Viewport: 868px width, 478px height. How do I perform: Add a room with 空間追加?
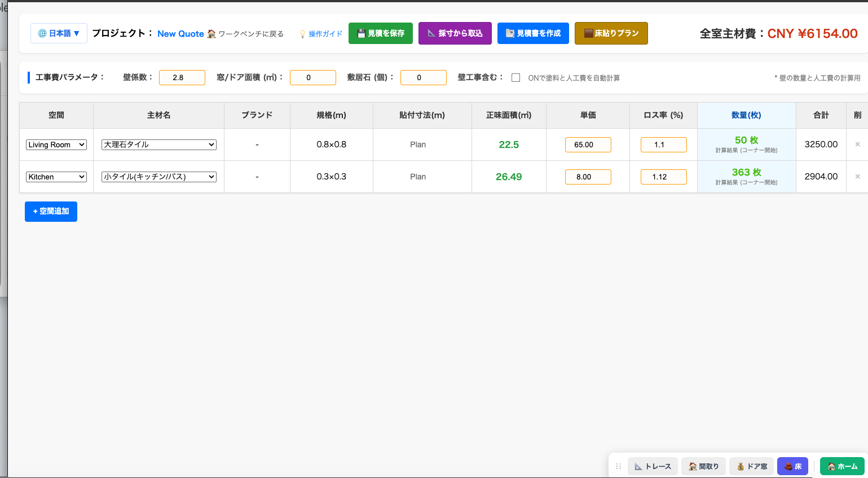(x=51, y=212)
